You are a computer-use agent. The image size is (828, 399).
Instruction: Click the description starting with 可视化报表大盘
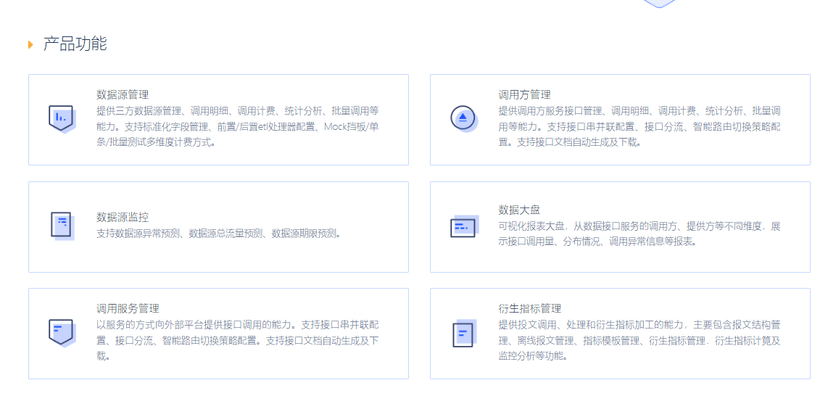tap(639, 234)
